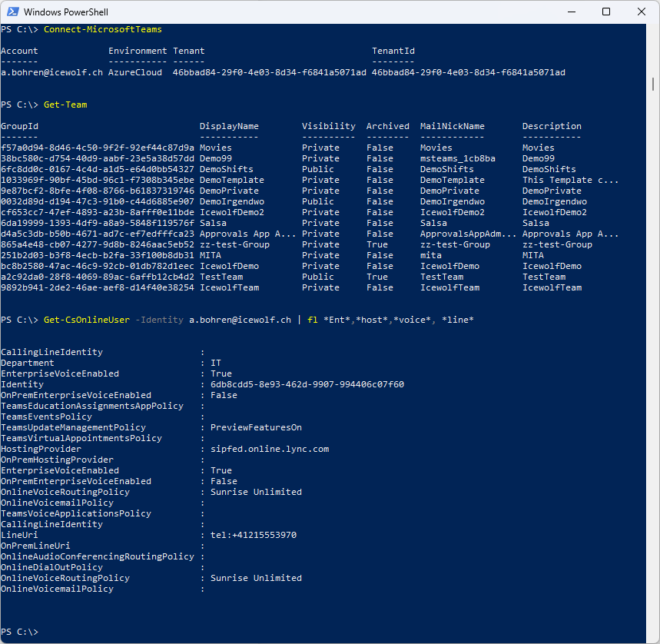Minimize the Windows PowerShell window

(x=571, y=12)
